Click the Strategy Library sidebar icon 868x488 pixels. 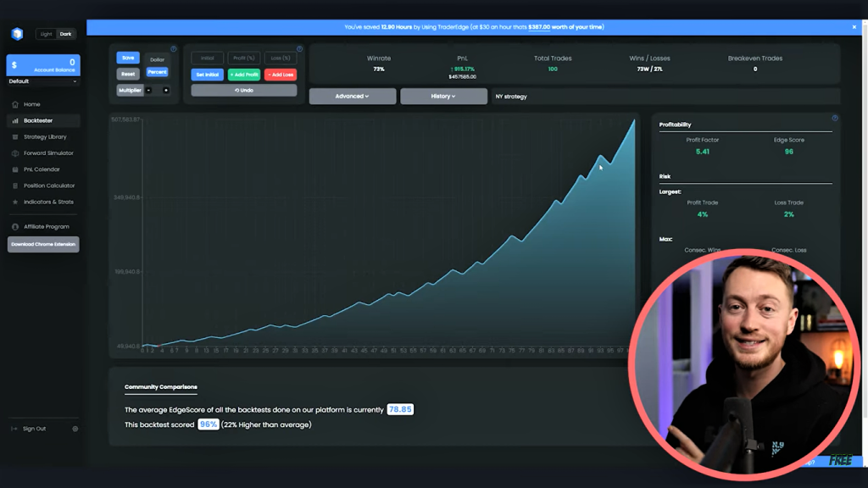coord(15,136)
